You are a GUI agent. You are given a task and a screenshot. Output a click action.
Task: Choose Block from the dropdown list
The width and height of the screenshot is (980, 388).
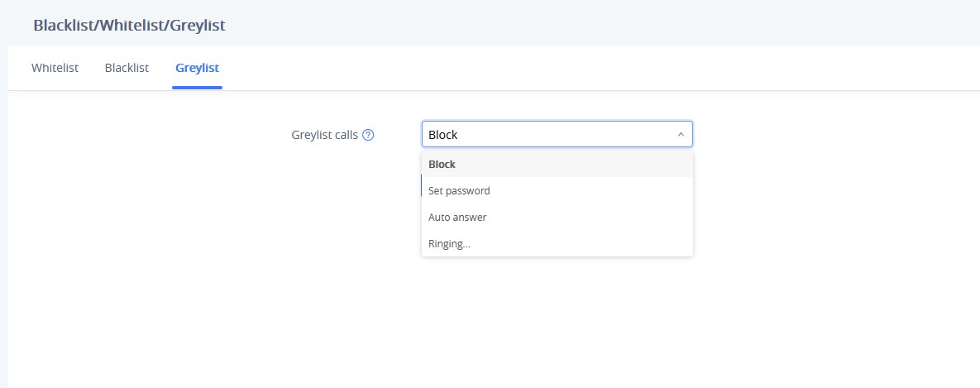pyautogui.click(x=557, y=165)
